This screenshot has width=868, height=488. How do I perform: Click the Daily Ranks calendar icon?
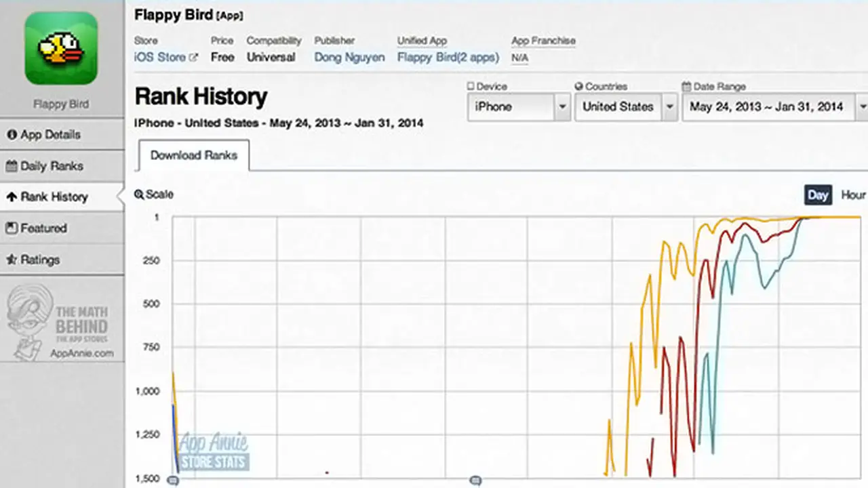(12, 166)
